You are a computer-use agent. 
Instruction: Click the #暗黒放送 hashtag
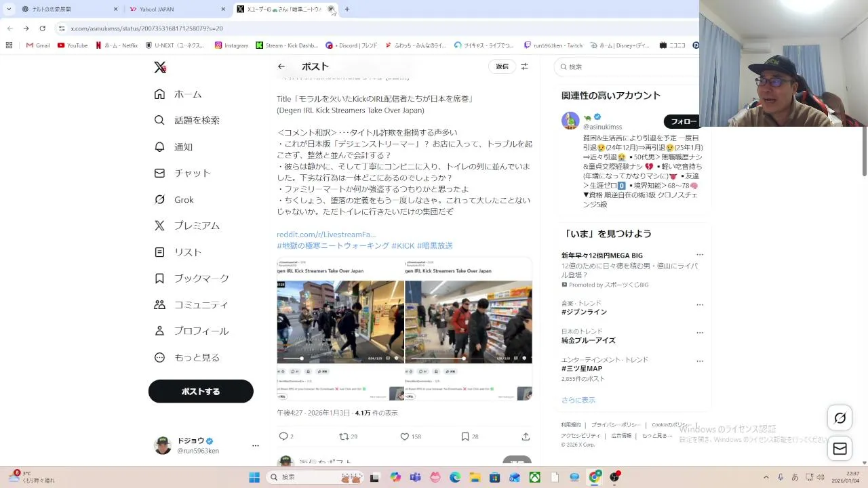click(x=435, y=245)
